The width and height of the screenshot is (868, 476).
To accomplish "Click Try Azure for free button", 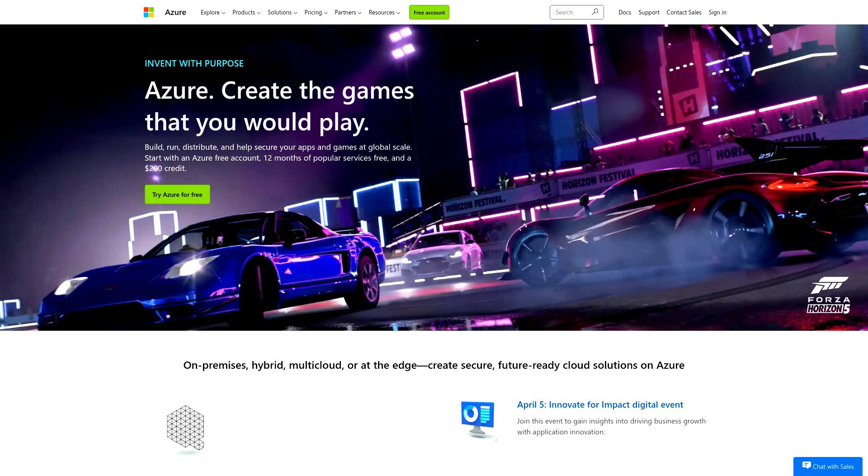I will point(177,194).
